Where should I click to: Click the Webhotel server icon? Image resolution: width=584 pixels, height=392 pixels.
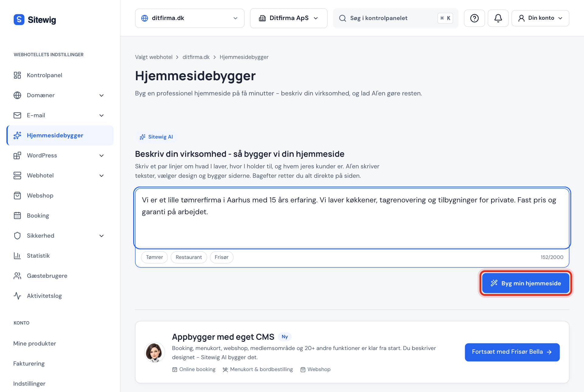pos(17,175)
